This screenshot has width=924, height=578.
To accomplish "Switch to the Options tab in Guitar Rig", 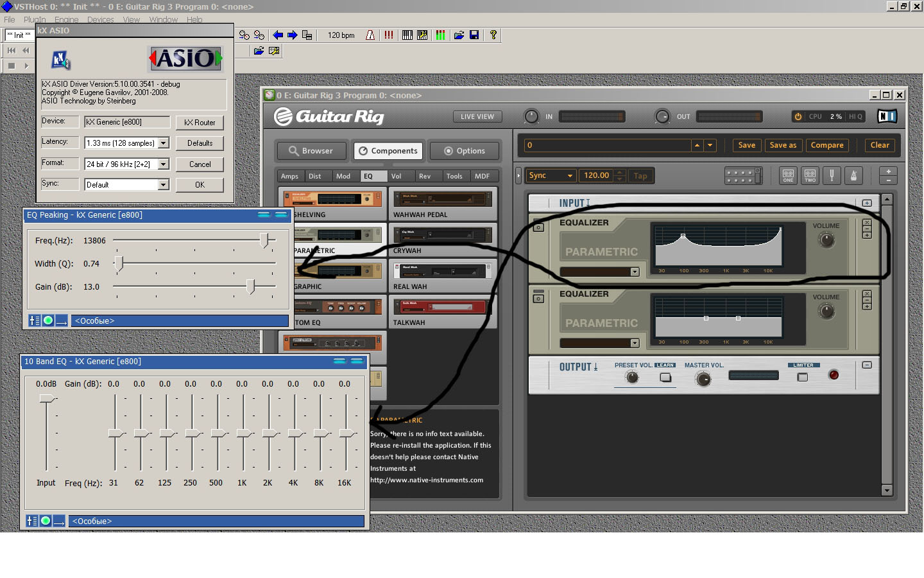I will click(x=464, y=151).
